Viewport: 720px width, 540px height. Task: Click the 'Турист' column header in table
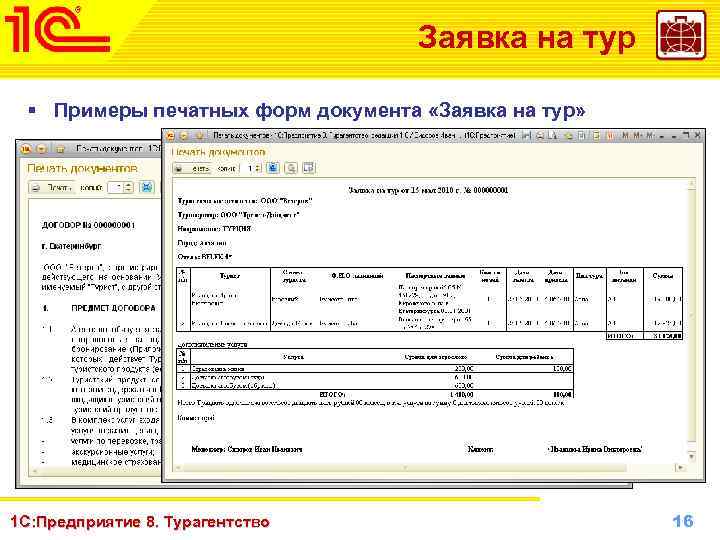pos(230,276)
